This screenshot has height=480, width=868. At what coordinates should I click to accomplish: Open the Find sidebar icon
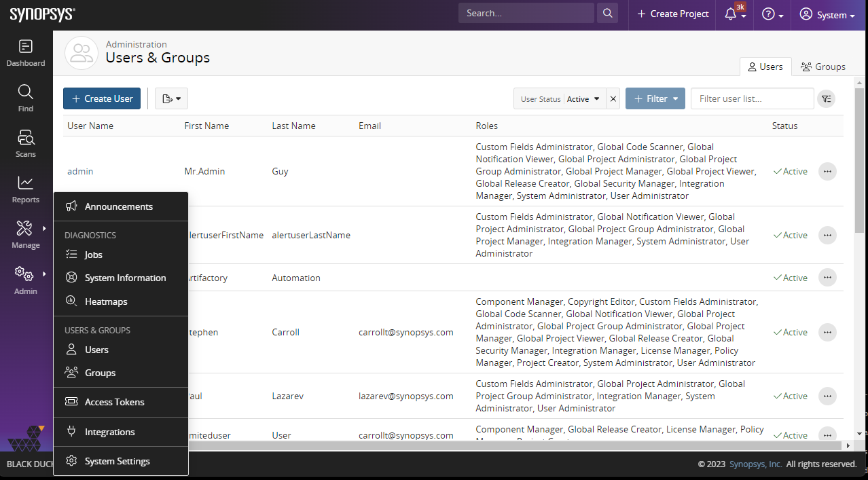pos(26,98)
